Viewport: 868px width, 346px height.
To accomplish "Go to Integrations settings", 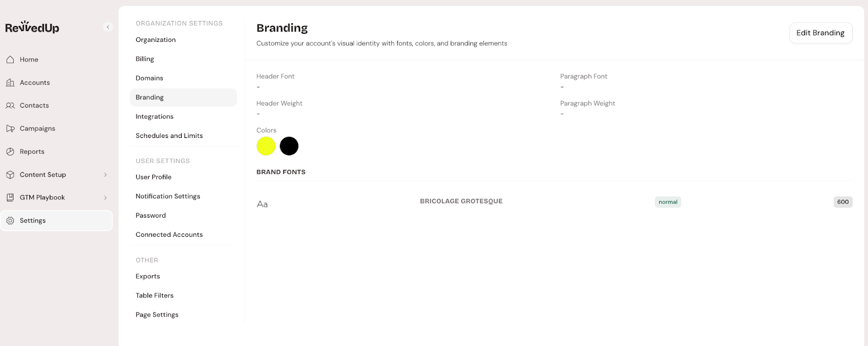I will [155, 117].
